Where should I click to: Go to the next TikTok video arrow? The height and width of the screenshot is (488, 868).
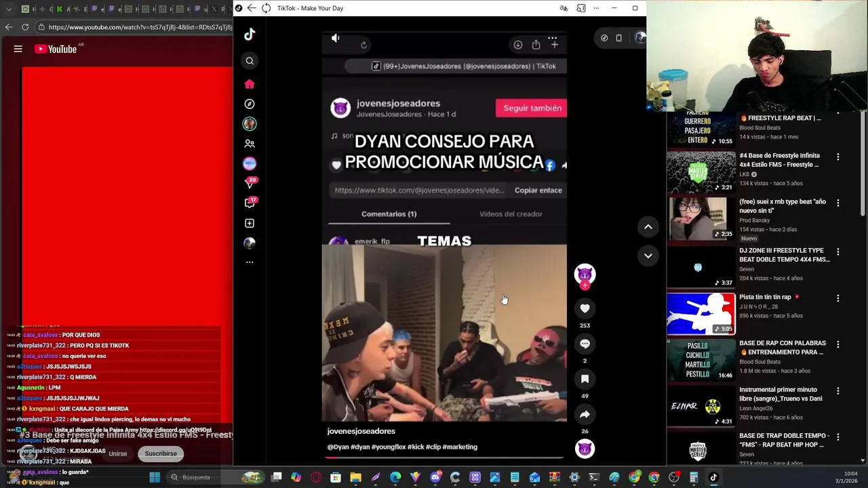point(648,256)
